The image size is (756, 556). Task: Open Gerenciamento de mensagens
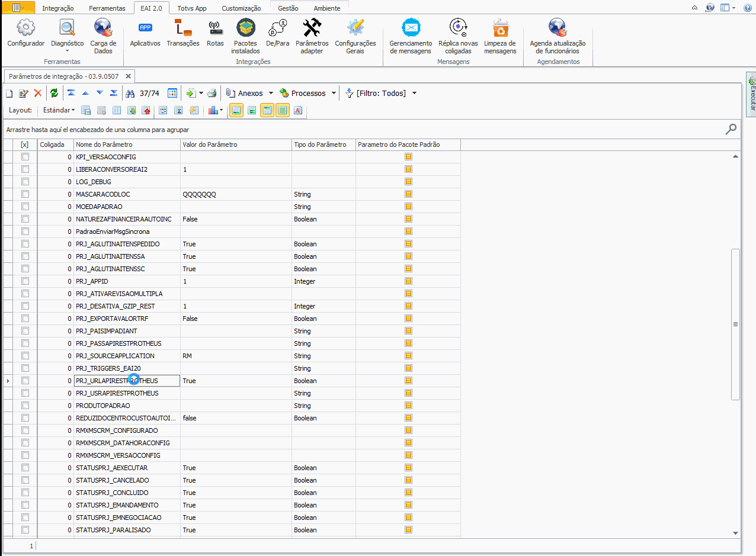pos(411,36)
